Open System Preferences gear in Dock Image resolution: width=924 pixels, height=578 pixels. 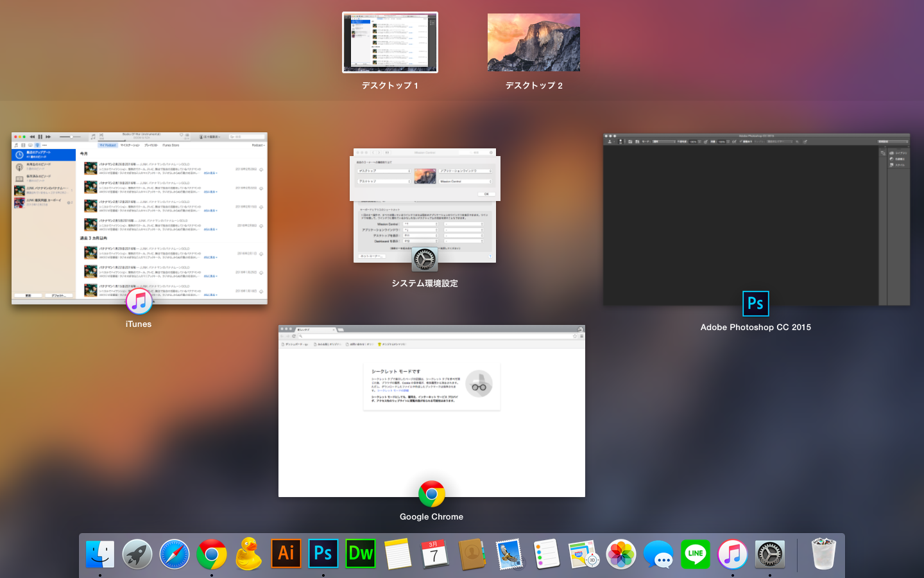pos(770,554)
